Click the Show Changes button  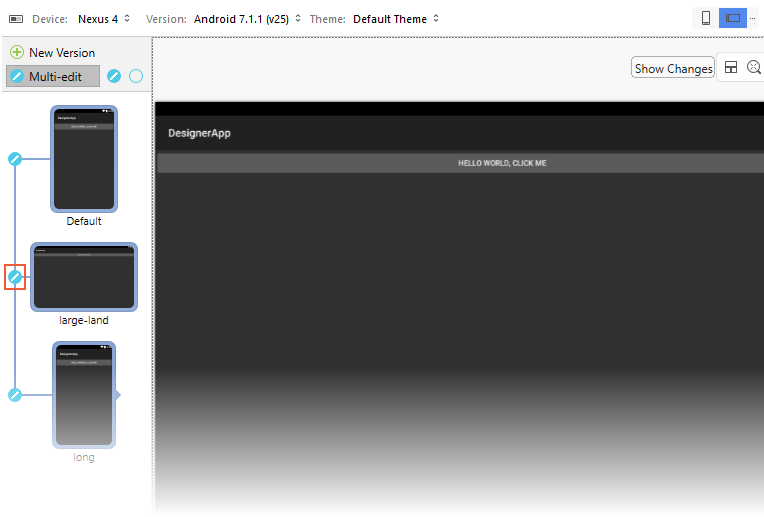tap(673, 69)
